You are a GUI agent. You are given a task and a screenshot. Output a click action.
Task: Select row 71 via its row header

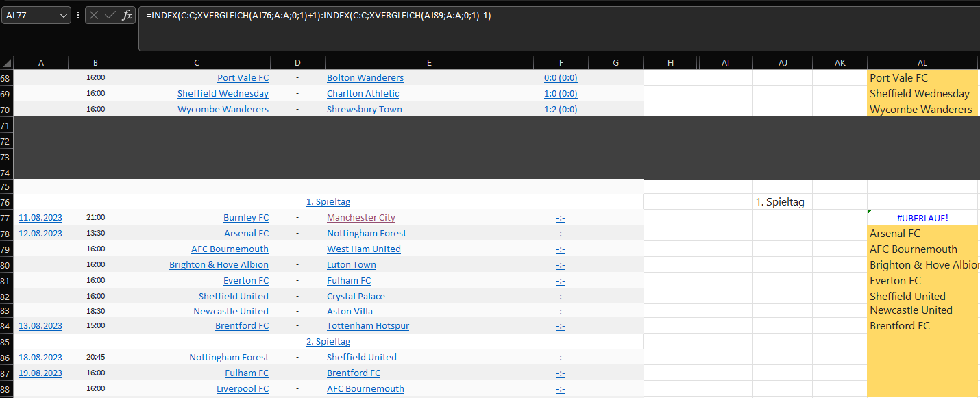(x=6, y=126)
